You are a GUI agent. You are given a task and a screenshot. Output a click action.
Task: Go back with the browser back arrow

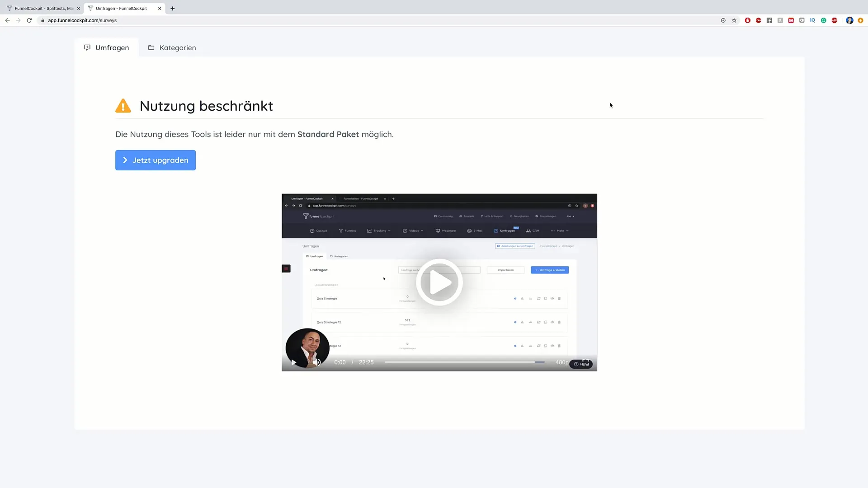click(x=7, y=20)
